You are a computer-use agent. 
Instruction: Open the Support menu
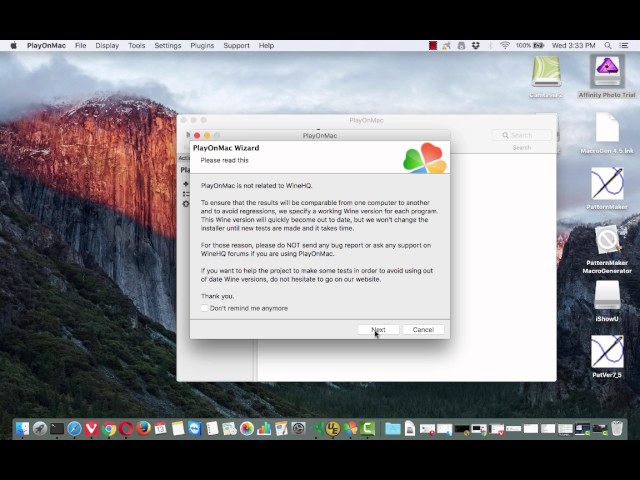(x=236, y=45)
